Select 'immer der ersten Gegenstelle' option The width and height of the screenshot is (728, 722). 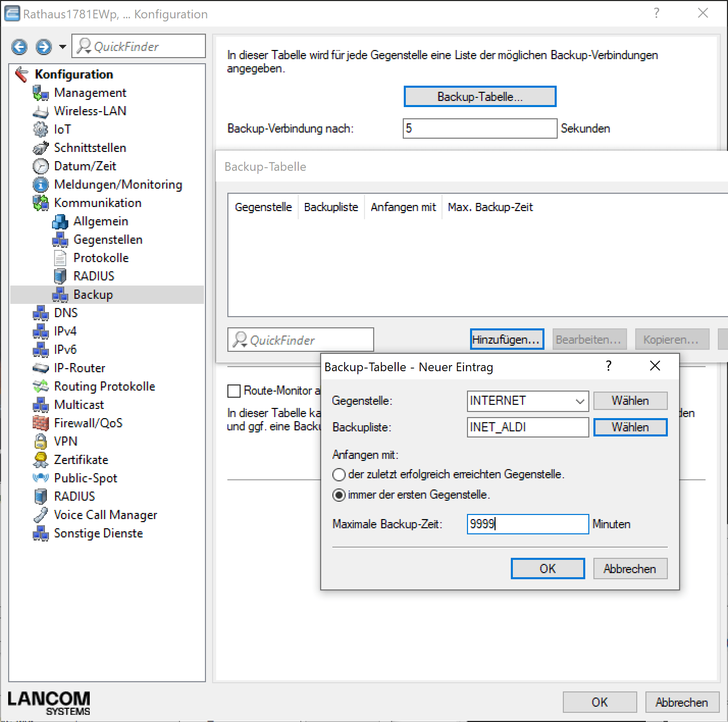(x=339, y=495)
